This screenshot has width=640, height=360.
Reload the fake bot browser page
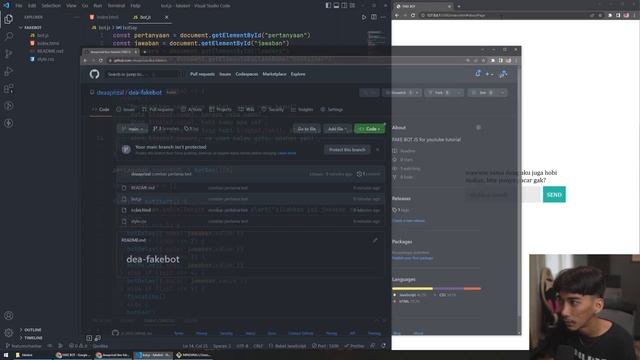413,15
